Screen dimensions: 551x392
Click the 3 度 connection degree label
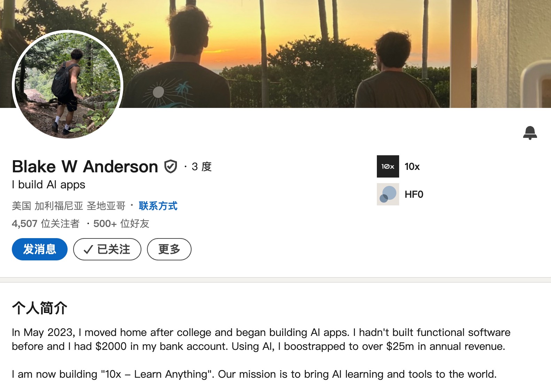coord(202,167)
